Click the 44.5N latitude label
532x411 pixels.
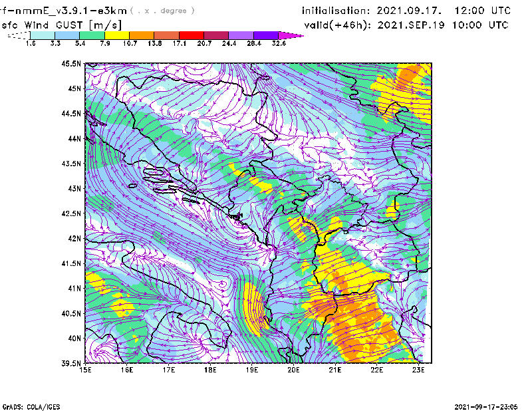point(71,114)
